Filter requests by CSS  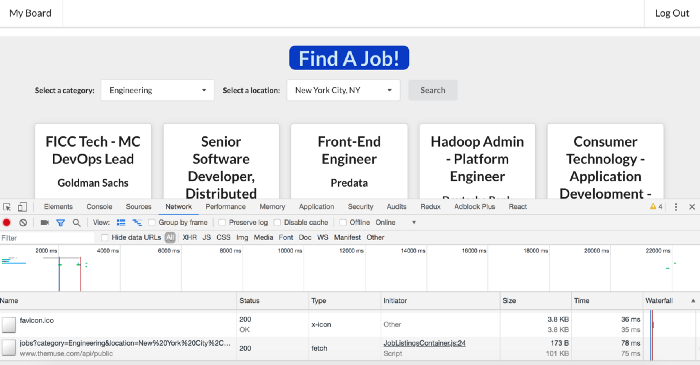(223, 237)
